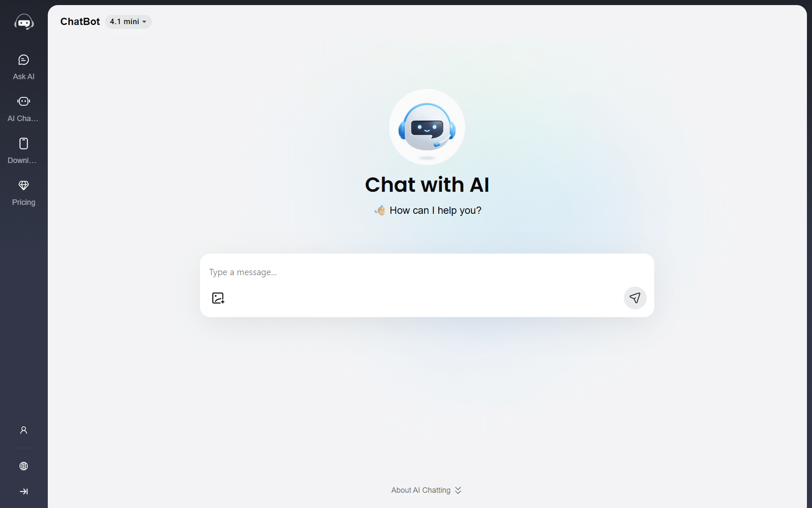Image resolution: width=812 pixels, height=508 pixels.
Task: Open the Pricing diamond icon
Action: (24, 185)
